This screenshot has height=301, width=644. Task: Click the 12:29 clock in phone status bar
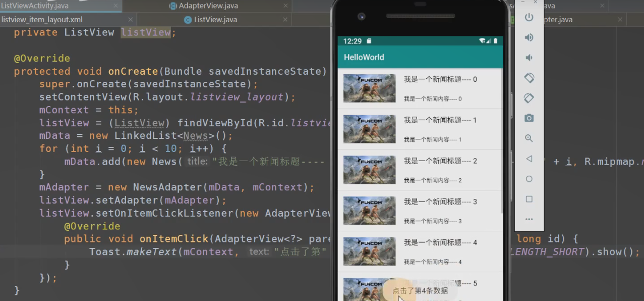(x=353, y=41)
